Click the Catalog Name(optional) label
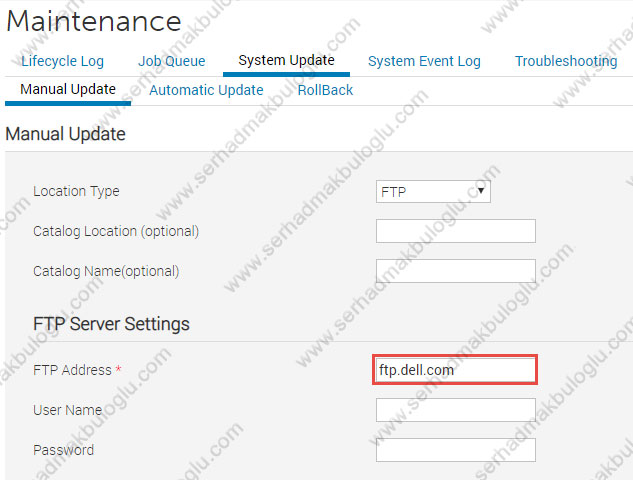The height and width of the screenshot is (480, 633). coord(106,271)
